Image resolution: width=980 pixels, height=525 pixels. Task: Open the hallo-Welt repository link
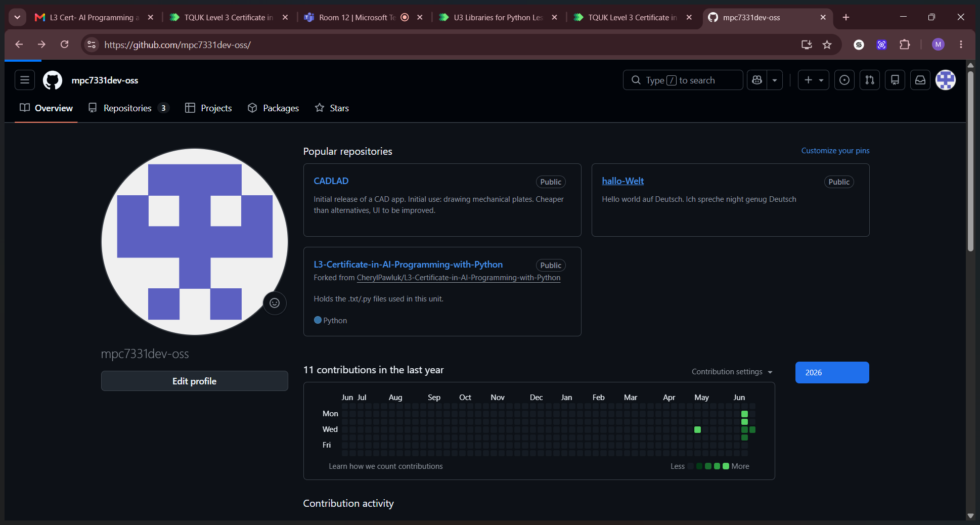pyautogui.click(x=622, y=181)
